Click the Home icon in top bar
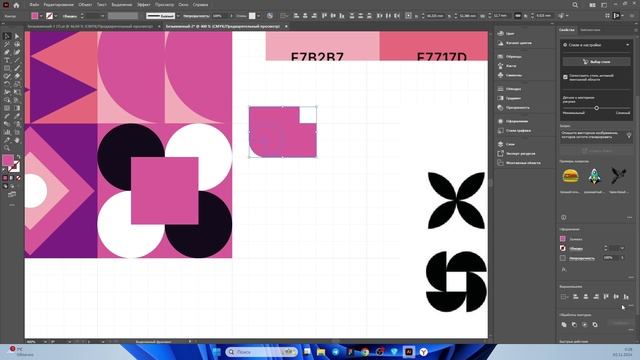 (x=16, y=5)
